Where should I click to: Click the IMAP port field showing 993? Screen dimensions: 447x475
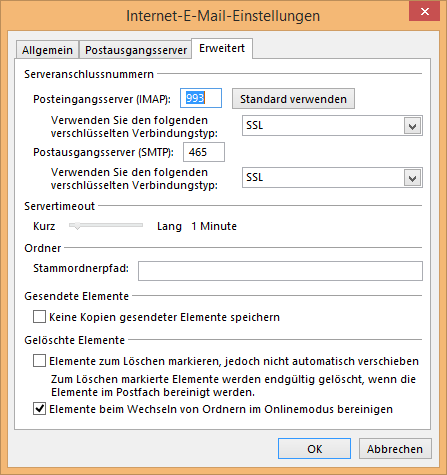[201, 98]
